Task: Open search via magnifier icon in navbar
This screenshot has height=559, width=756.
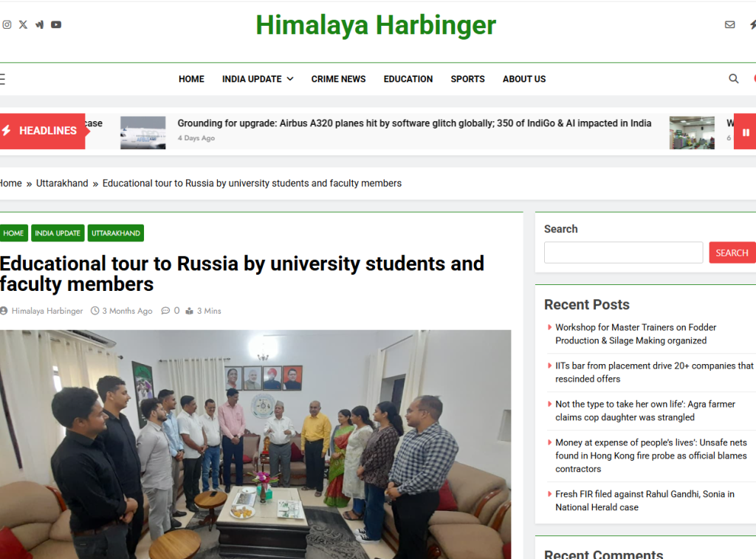Action: pos(733,79)
